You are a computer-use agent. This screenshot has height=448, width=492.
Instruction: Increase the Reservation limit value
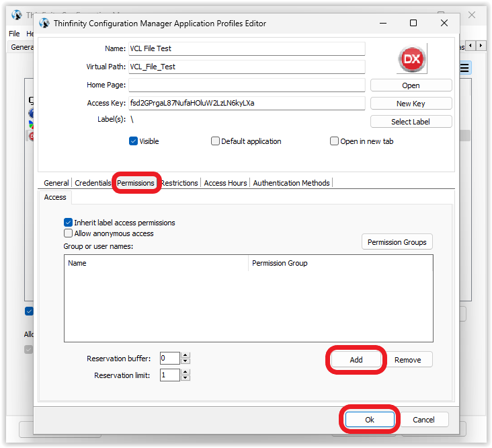[x=186, y=372]
